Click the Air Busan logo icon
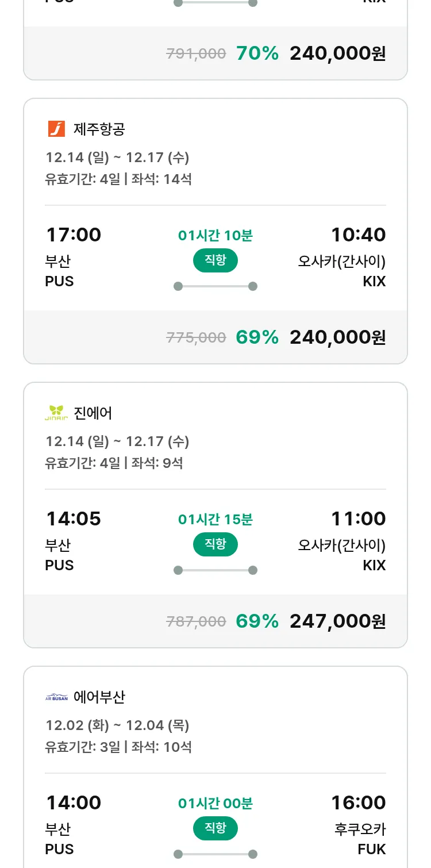 (x=56, y=697)
